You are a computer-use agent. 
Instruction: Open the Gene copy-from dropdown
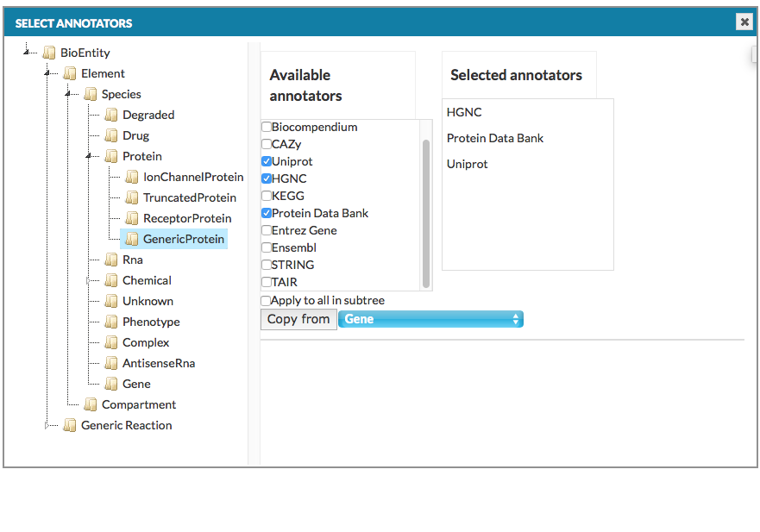tap(430, 319)
